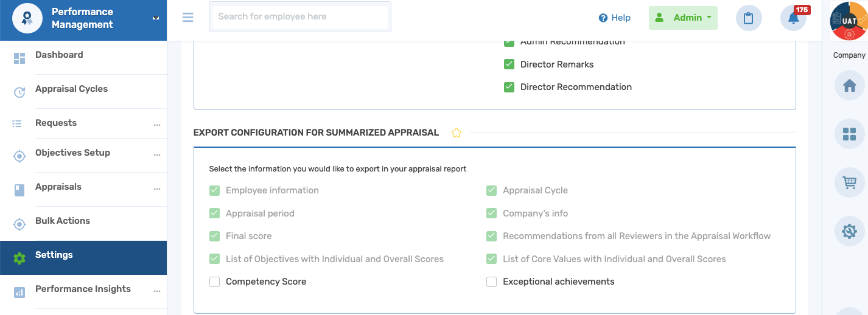Open Appraisal Cycles menu item

click(x=83, y=92)
